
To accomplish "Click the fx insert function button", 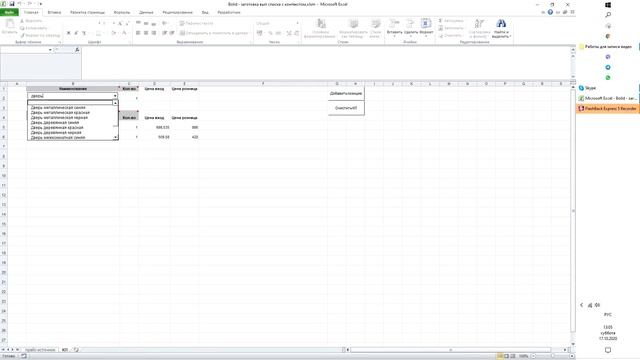I will pyautogui.click(x=77, y=50).
